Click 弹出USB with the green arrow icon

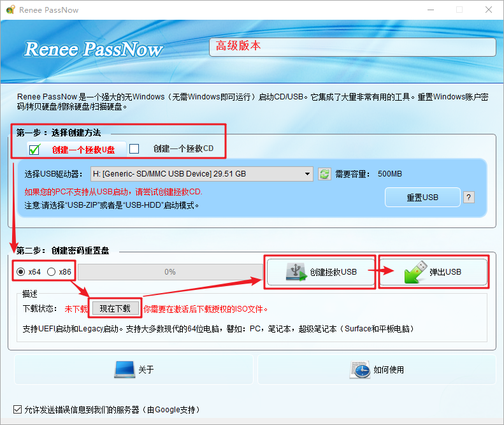click(434, 272)
